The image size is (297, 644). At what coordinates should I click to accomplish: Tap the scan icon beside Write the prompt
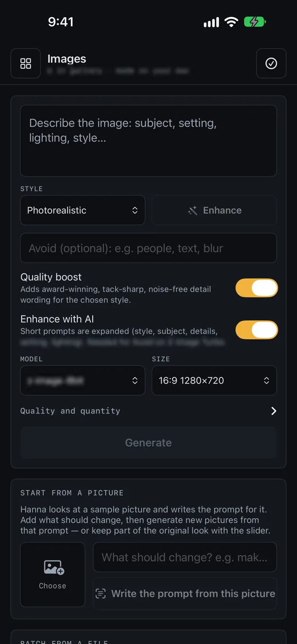[101, 593]
